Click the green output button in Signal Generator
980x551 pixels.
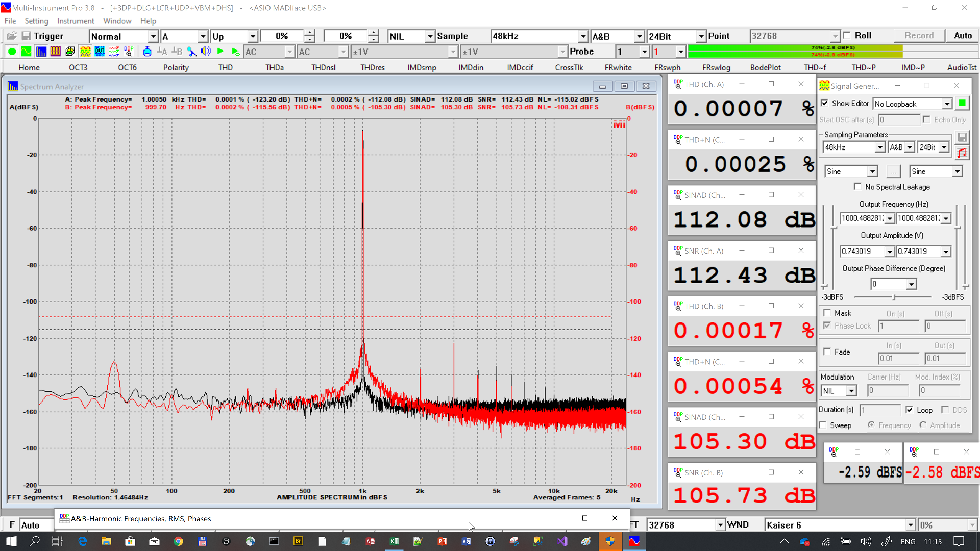[x=962, y=104]
